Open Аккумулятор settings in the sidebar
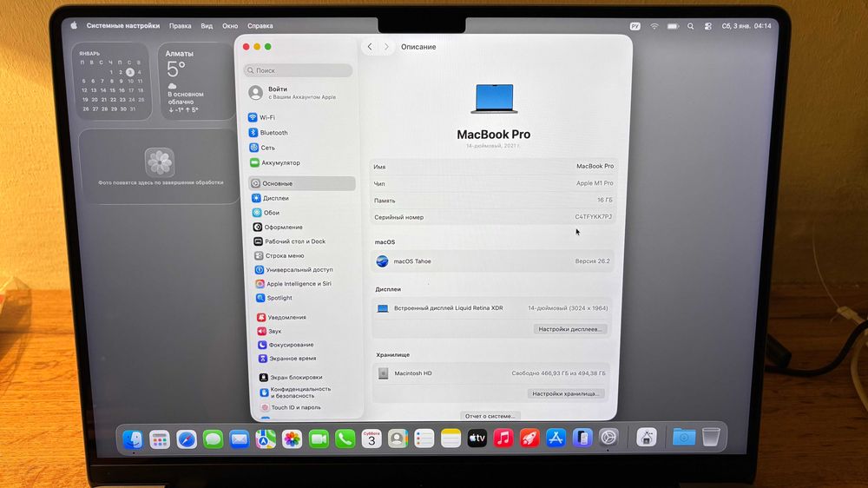The image size is (868, 488). [x=275, y=162]
